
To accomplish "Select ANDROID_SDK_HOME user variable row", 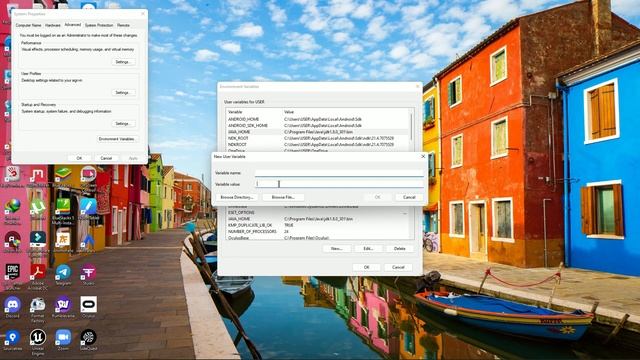I will click(318, 126).
